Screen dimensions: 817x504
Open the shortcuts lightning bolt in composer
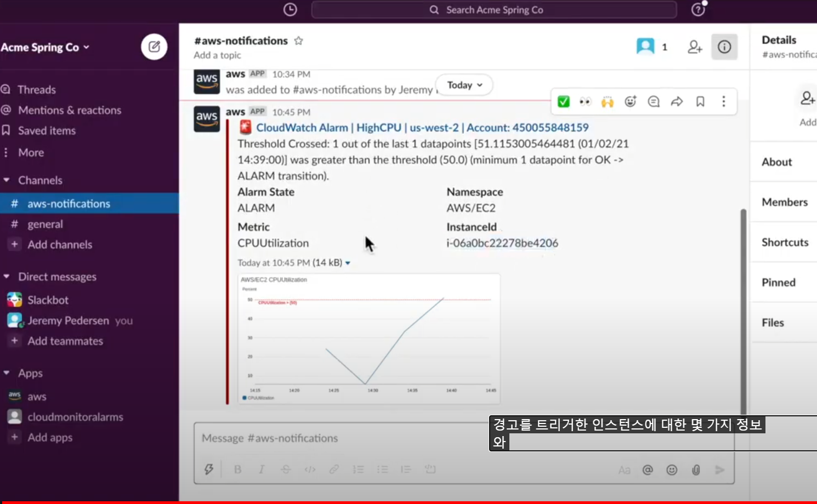coord(209,469)
